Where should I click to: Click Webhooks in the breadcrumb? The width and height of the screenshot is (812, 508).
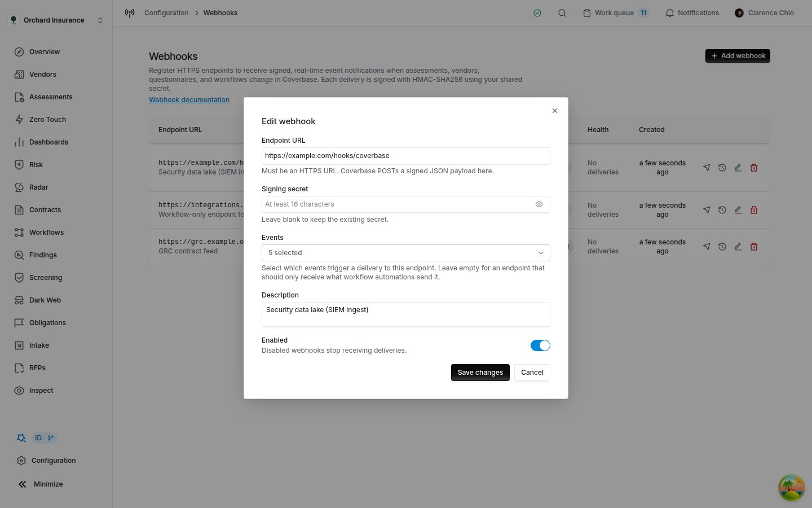click(x=220, y=13)
